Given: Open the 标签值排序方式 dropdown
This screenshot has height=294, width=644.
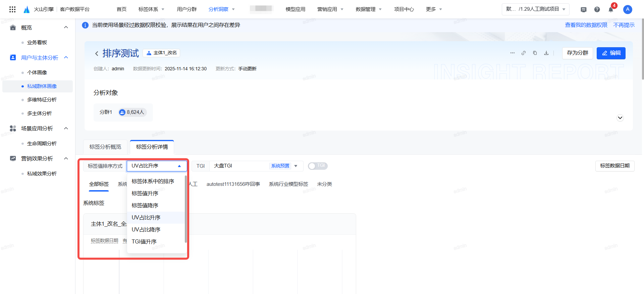Looking at the screenshot, I should point(157,166).
